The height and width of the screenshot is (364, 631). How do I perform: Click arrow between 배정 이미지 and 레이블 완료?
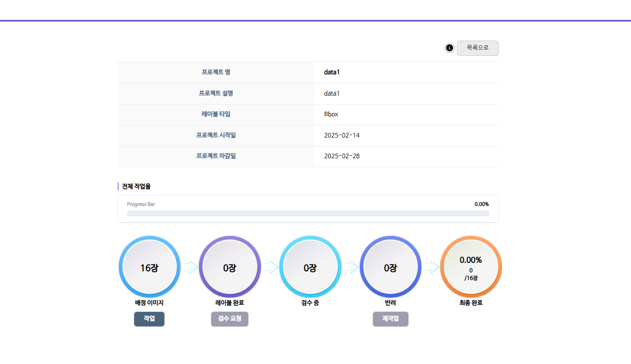[190, 267]
